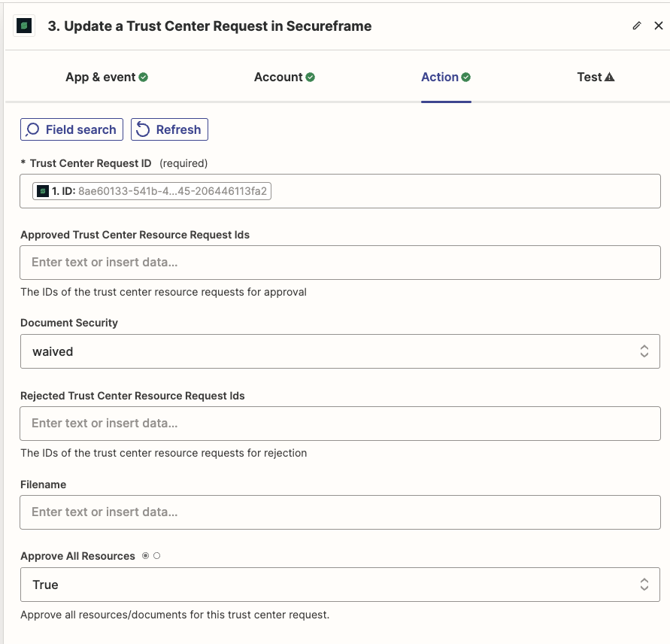Click the magnifier icon in Field search
Image resolution: width=670 pixels, height=644 pixels.
click(x=32, y=129)
